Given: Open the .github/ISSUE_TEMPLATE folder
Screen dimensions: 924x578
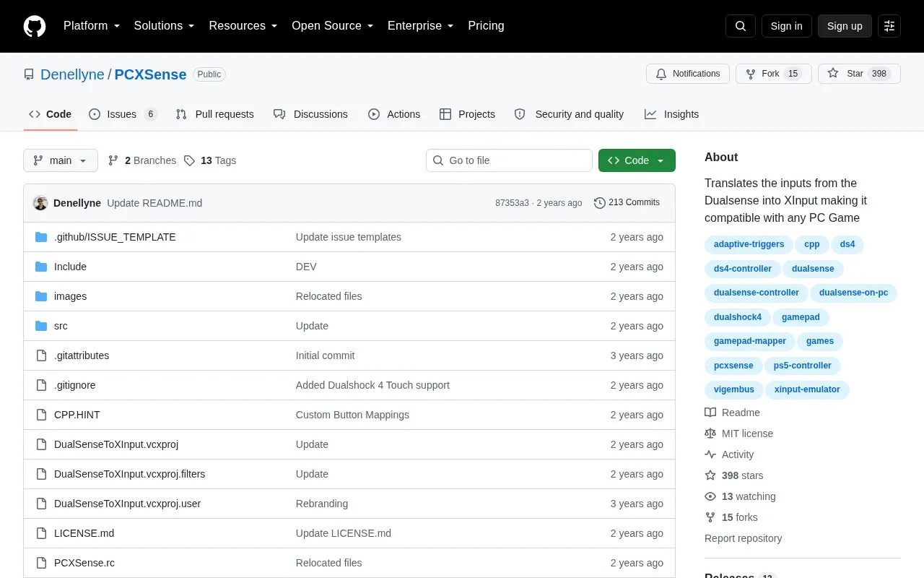Looking at the screenshot, I should (x=115, y=237).
